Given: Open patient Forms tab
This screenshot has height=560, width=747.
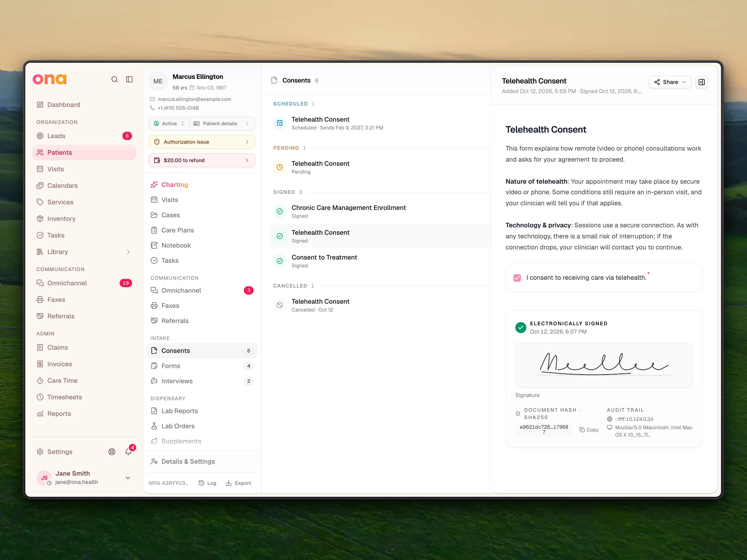Looking at the screenshot, I should [202, 366].
